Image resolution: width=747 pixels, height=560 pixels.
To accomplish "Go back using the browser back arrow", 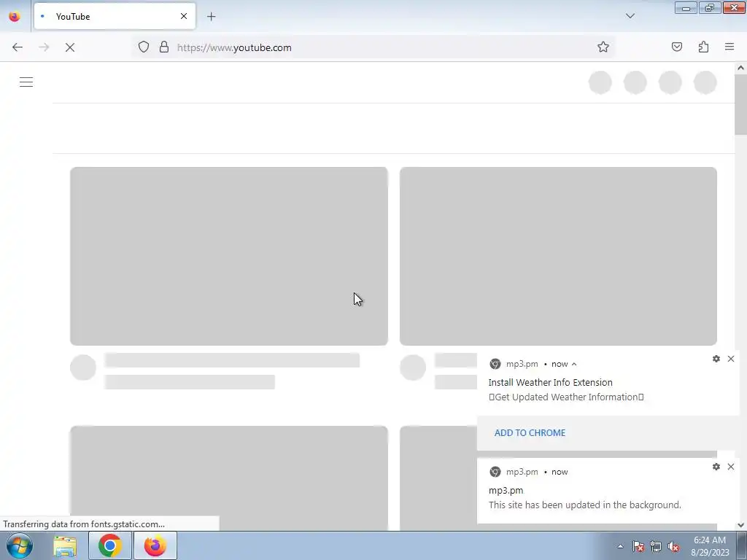I will (18, 47).
